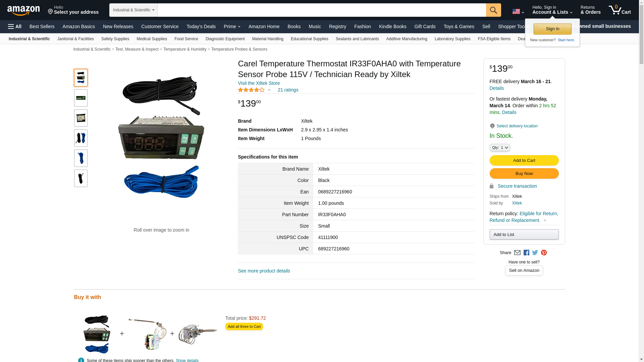This screenshot has height=362, width=644.
Task: Go to the Amazon logo home
Action: [23, 10]
